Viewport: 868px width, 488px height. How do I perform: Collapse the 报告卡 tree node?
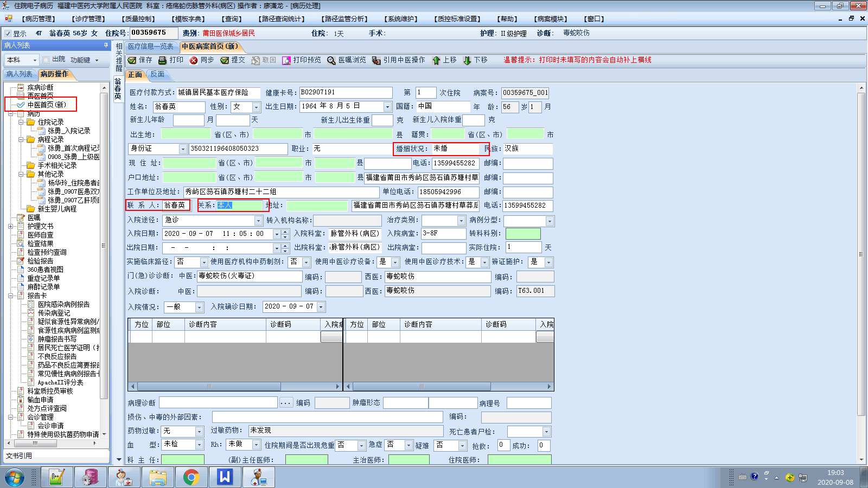(x=10, y=296)
